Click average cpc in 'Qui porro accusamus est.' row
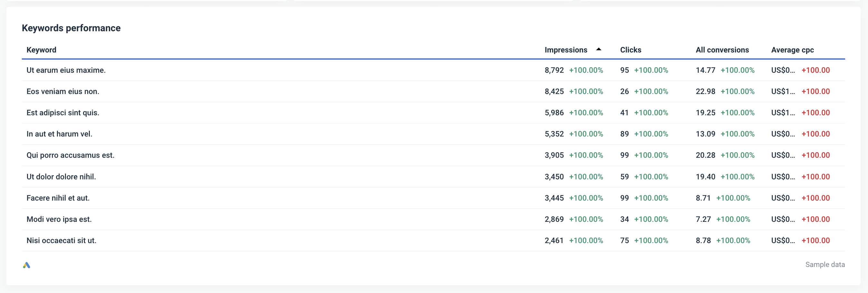This screenshot has height=293, width=868. pos(783,155)
